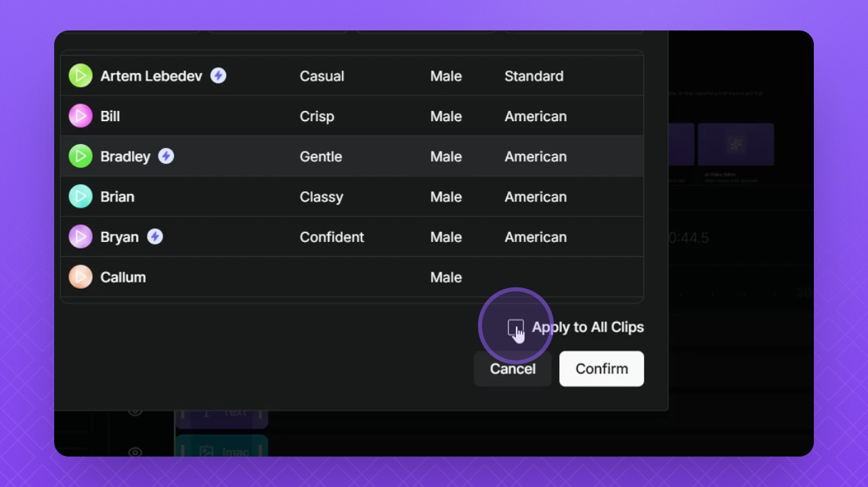Play the Brian voice preview
This screenshot has height=487, width=868.
pyautogui.click(x=81, y=197)
